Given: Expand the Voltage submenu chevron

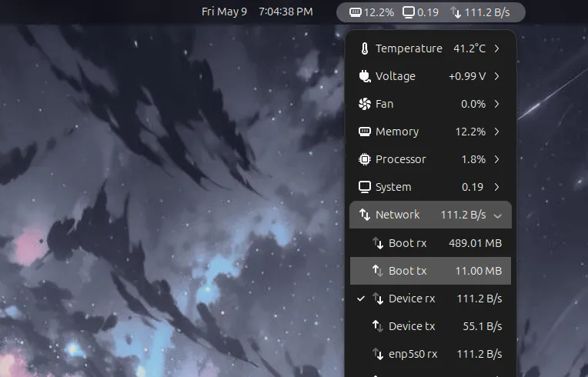Looking at the screenshot, I should [x=497, y=76].
